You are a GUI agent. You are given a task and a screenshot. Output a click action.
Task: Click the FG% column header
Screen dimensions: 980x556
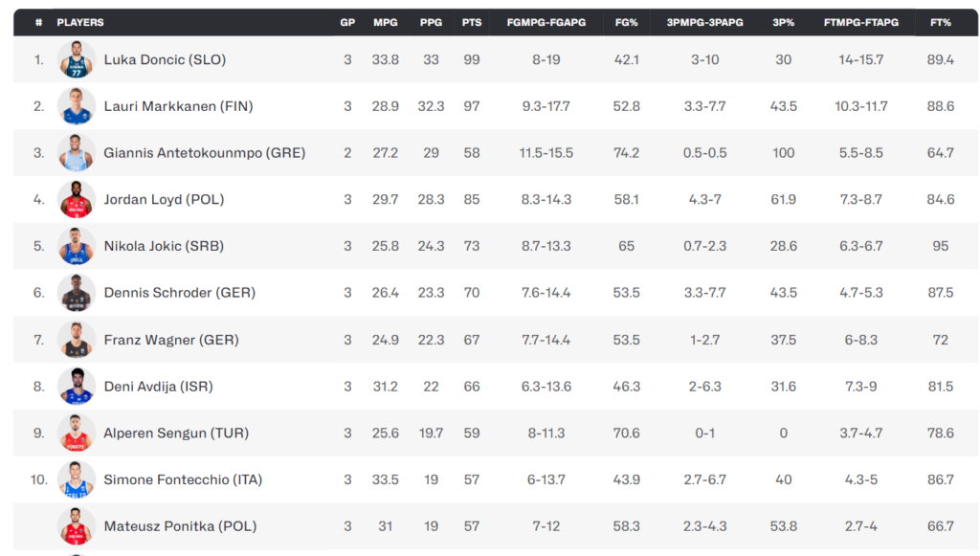point(626,23)
